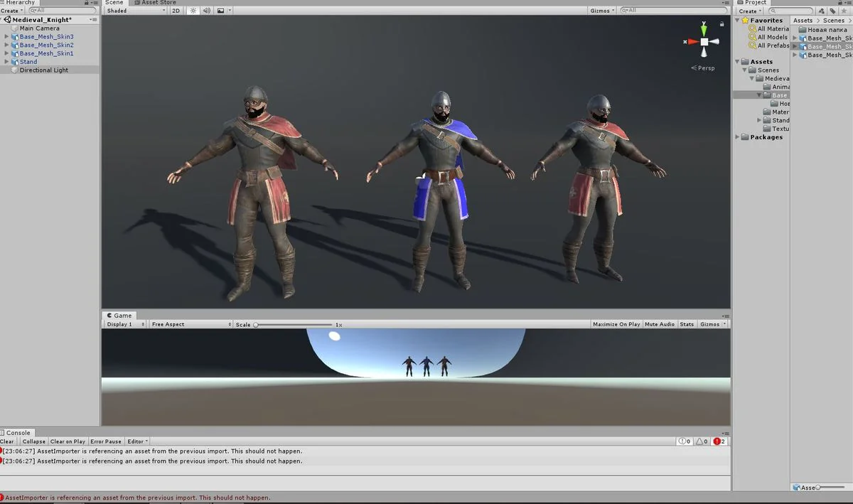Select the Console tab
Image resolution: width=853 pixels, height=504 pixels.
tap(17, 432)
